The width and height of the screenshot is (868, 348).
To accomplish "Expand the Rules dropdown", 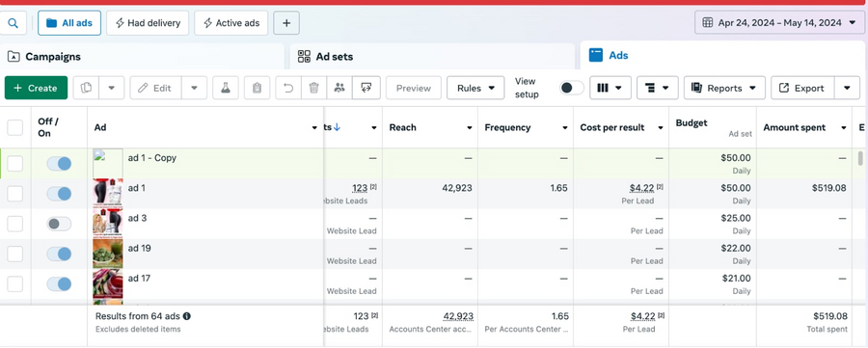I will pos(475,88).
